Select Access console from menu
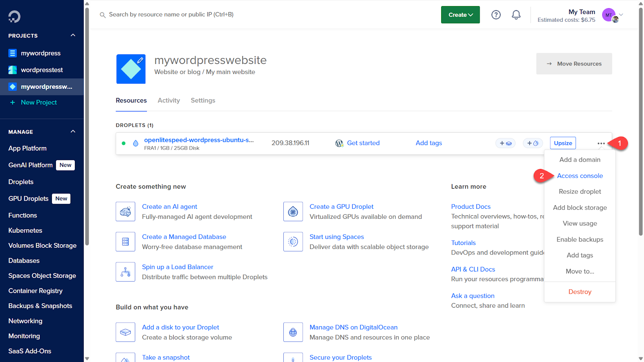The height and width of the screenshot is (362, 644). point(580,176)
